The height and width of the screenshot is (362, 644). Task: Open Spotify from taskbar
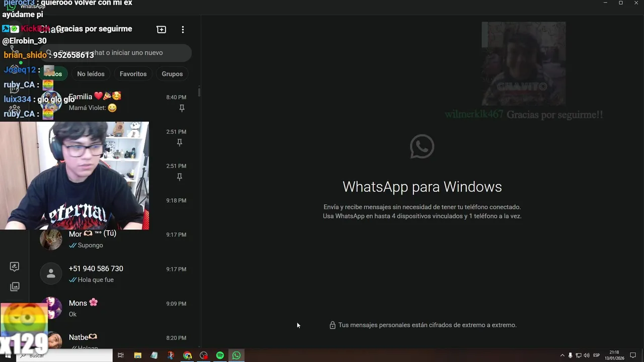[x=220, y=355]
